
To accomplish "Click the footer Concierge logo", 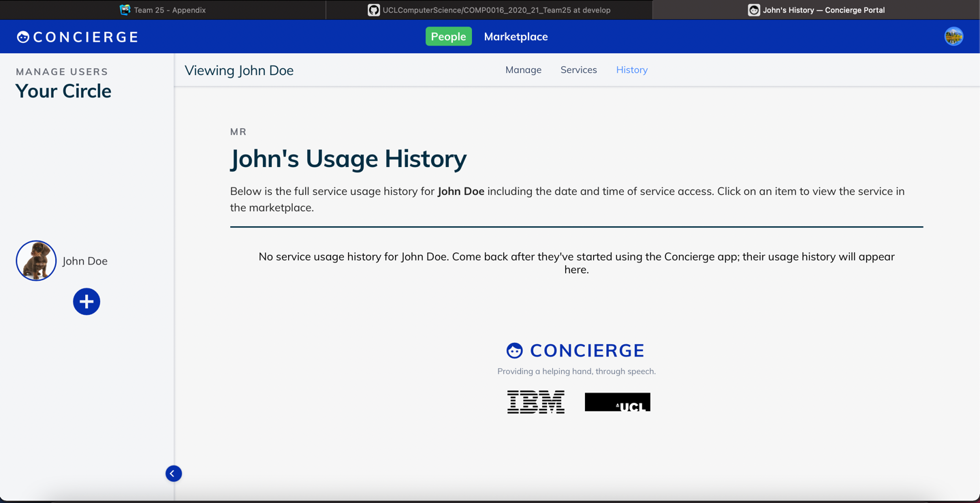I will [x=575, y=350].
